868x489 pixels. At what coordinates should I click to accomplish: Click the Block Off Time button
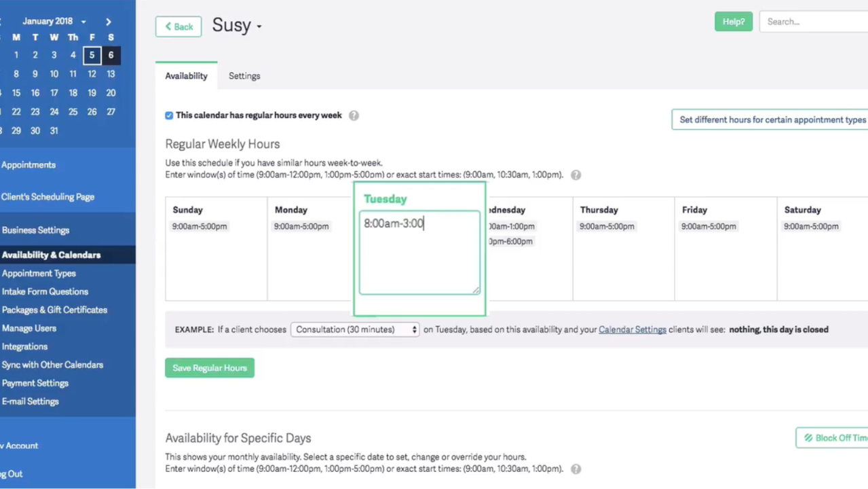pyautogui.click(x=834, y=437)
